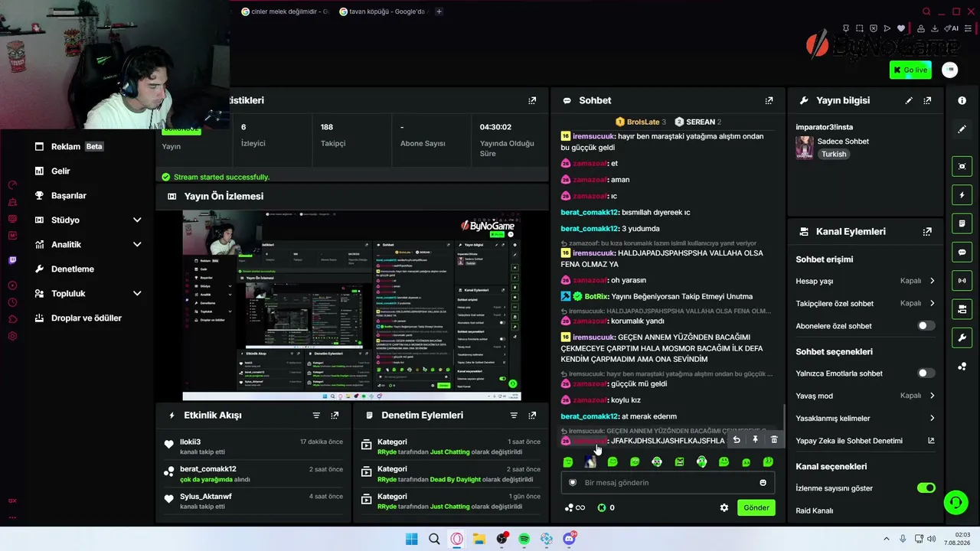Image resolution: width=980 pixels, height=551 pixels.
Task: Click the shield identity icon in message box
Action: [573, 482]
